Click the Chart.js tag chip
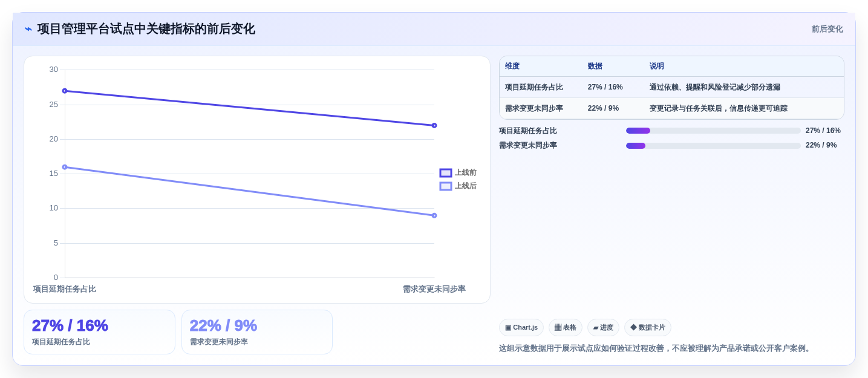 pyautogui.click(x=521, y=328)
